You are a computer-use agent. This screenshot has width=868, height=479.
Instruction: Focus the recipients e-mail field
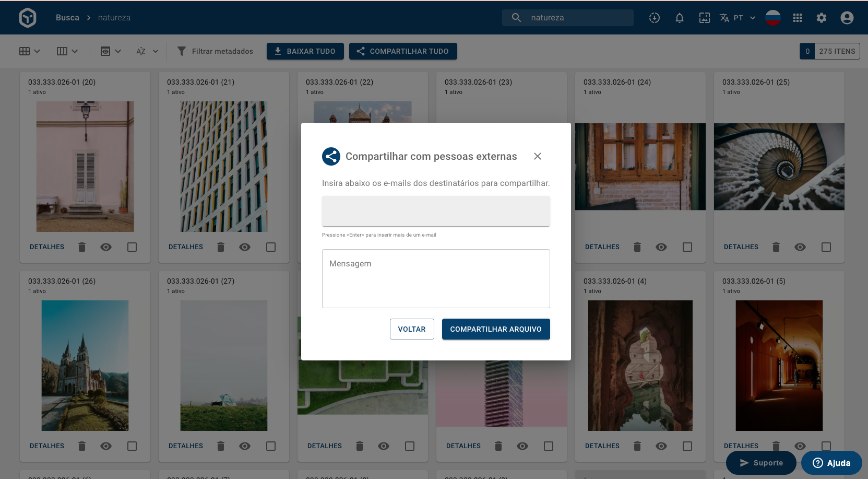(x=436, y=211)
